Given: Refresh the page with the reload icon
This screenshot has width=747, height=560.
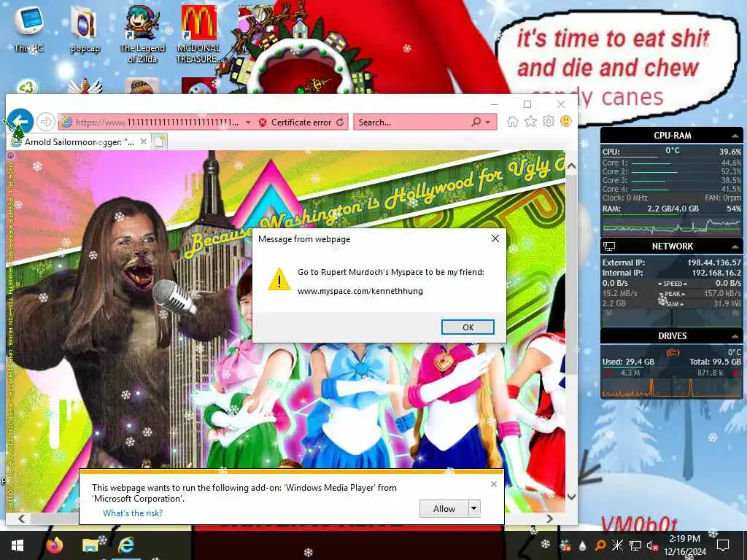Looking at the screenshot, I should coord(340,122).
